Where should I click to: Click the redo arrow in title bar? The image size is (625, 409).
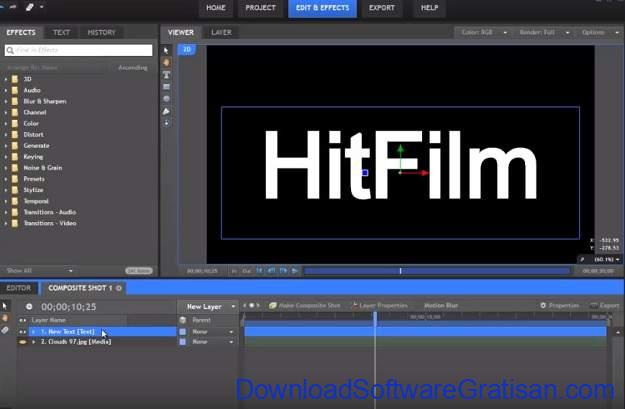13,7
